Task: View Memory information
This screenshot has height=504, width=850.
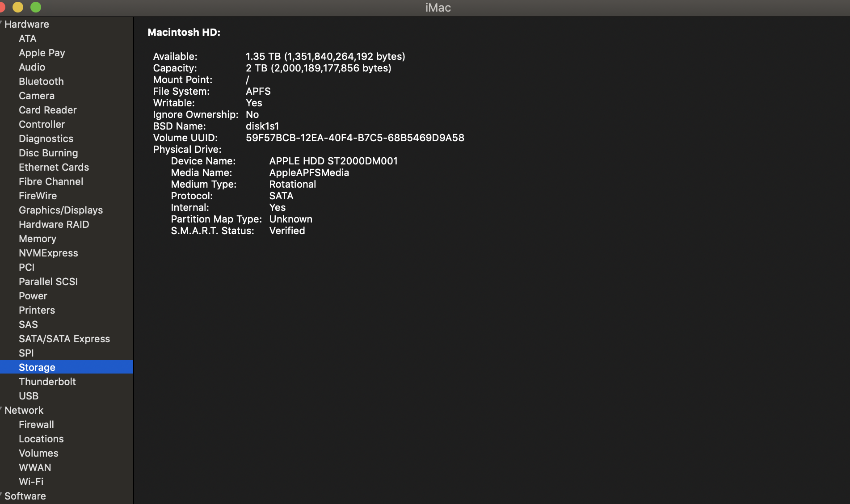Action: click(x=38, y=239)
